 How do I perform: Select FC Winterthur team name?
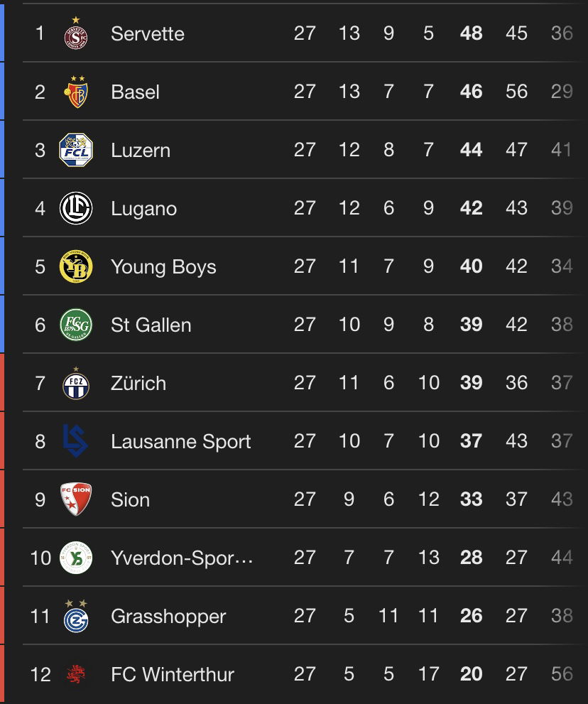[173, 674]
